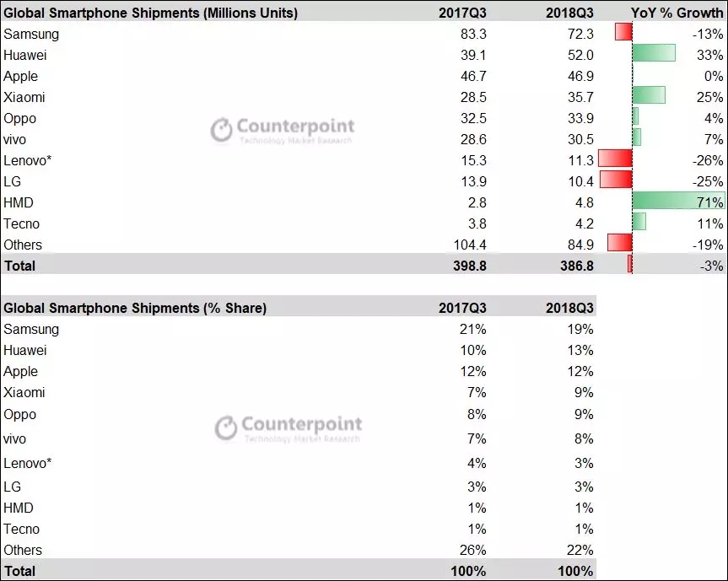Click the 398.8 total shipments cell
This screenshot has height=581, width=728.
point(469,266)
